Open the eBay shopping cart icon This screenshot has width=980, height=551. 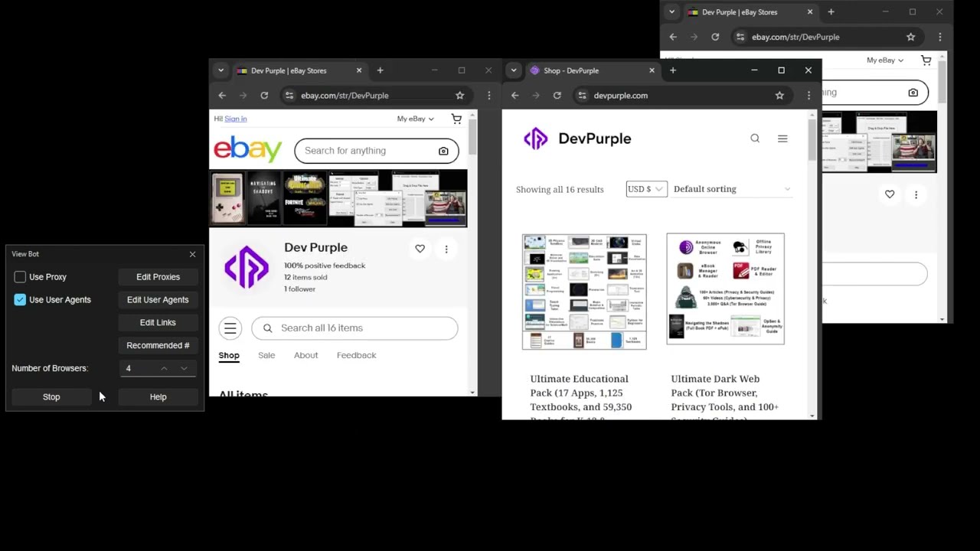tap(456, 119)
